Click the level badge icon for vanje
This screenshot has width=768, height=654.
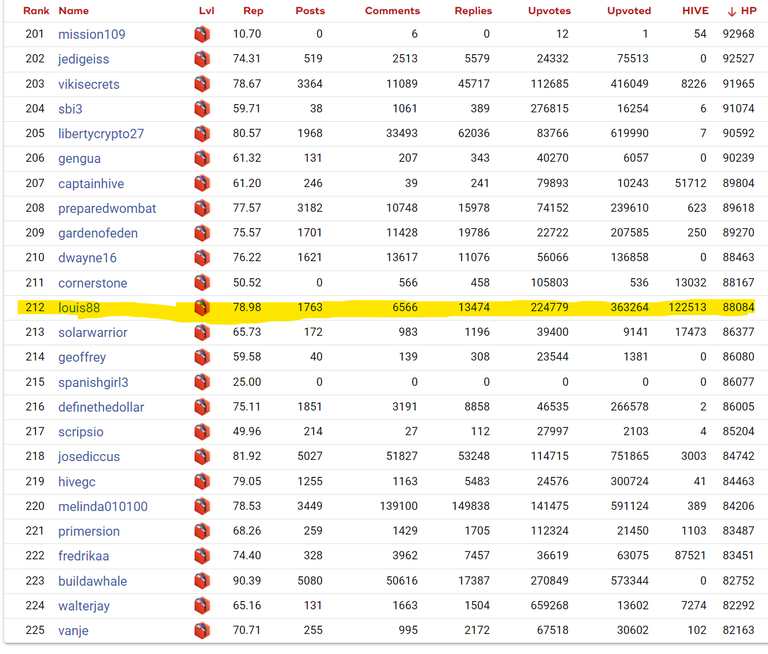[x=202, y=630]
